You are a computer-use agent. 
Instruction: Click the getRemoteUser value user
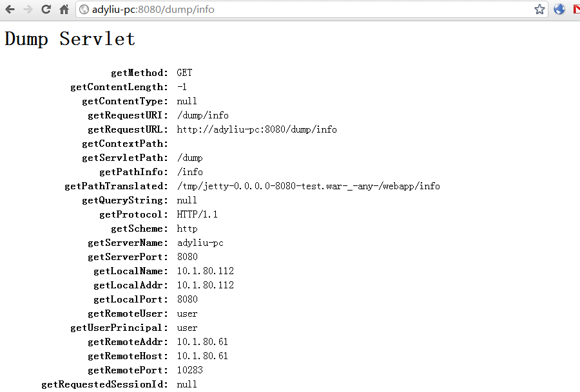click(x=187, y=313)
